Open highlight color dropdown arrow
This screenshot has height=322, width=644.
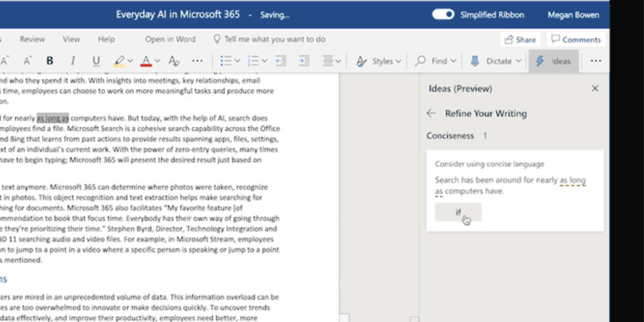point(130,61)
